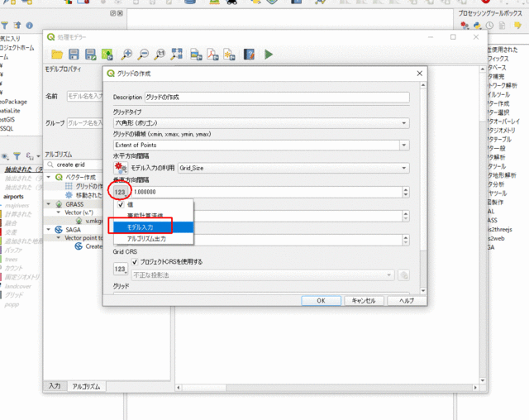Export model as PDF icon
Image resolution: width=529 pixels, height=420 pixels.
213,55
